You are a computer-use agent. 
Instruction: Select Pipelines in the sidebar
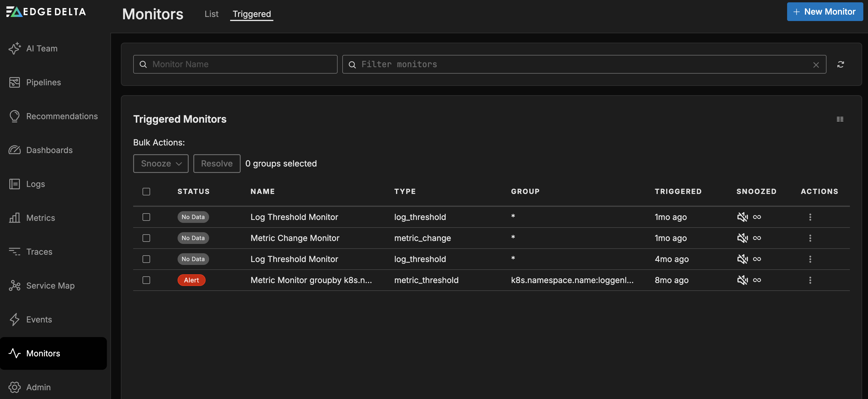[44, 82]
